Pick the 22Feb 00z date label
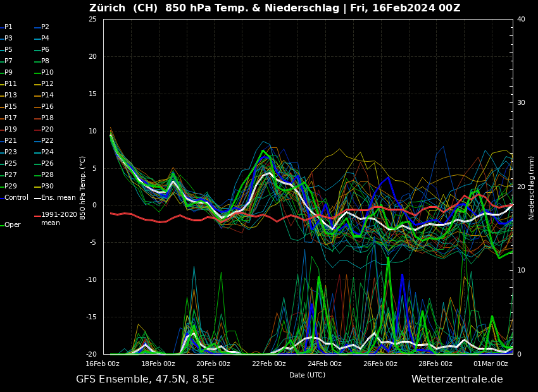Image resolution: width=538 pixels, height=392 pixels. 270,364
